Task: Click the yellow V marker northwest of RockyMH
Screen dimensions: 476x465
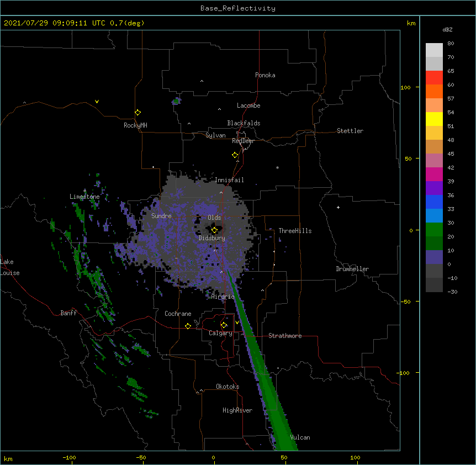Action: 97,102
